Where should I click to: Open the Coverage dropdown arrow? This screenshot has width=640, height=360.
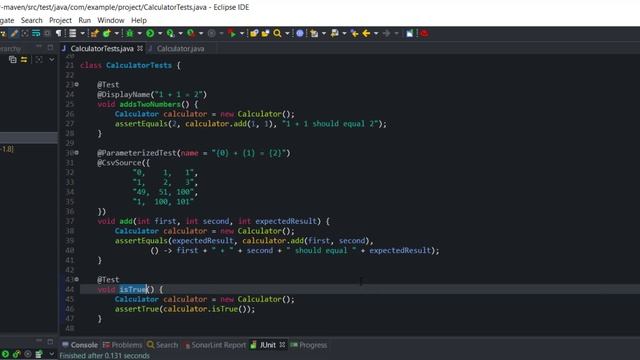click(180, 33)
